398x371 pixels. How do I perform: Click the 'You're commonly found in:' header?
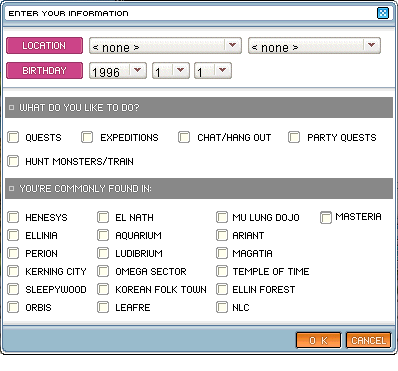199,189
